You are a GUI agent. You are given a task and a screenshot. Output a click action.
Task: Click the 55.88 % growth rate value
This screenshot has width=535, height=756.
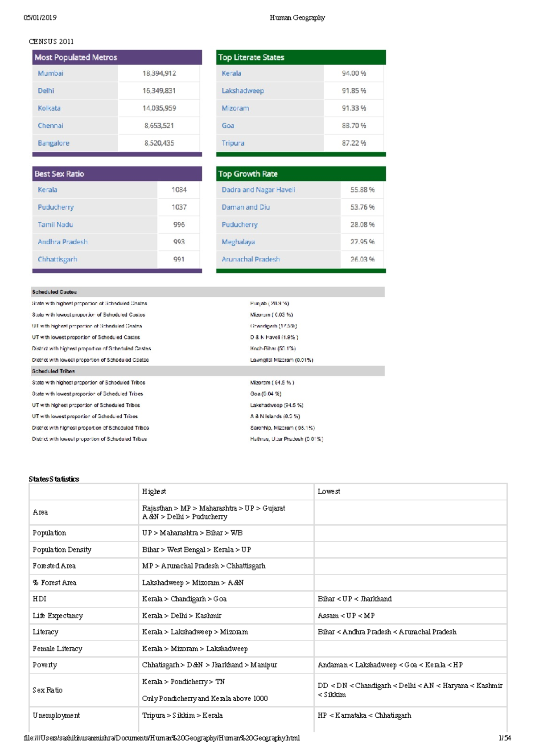click(362, 190)
